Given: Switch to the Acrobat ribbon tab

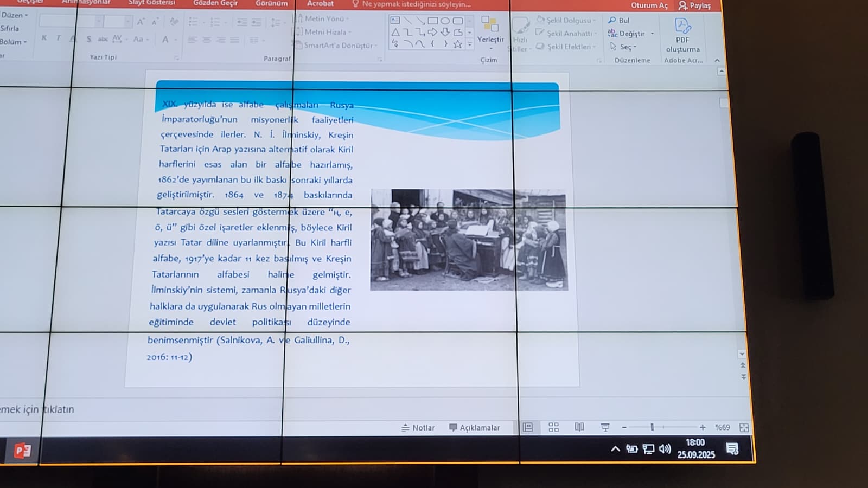Looking at the screenshot, I should point(320,4).
